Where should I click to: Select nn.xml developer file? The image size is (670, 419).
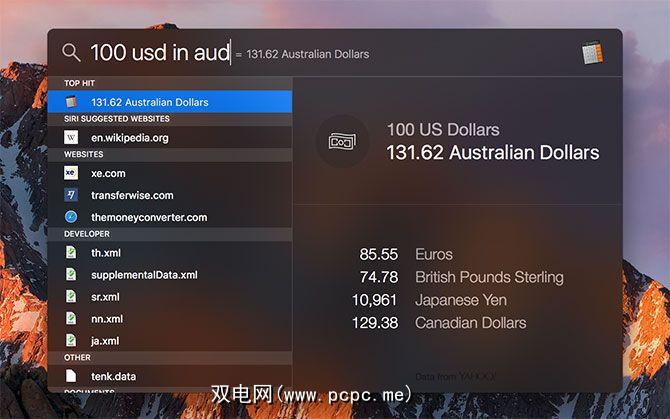coord(170,319)
